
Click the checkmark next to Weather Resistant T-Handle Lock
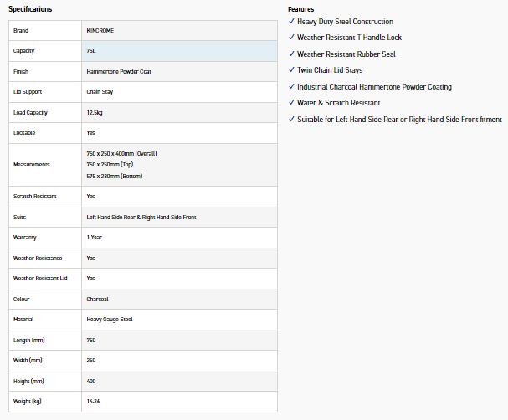tap(290, 38)
